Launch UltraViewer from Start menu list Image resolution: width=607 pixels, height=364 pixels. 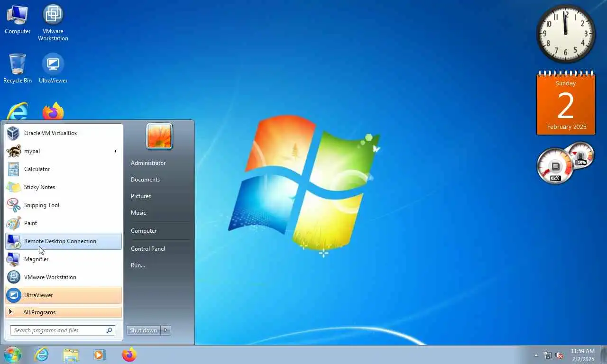point(64,295)
